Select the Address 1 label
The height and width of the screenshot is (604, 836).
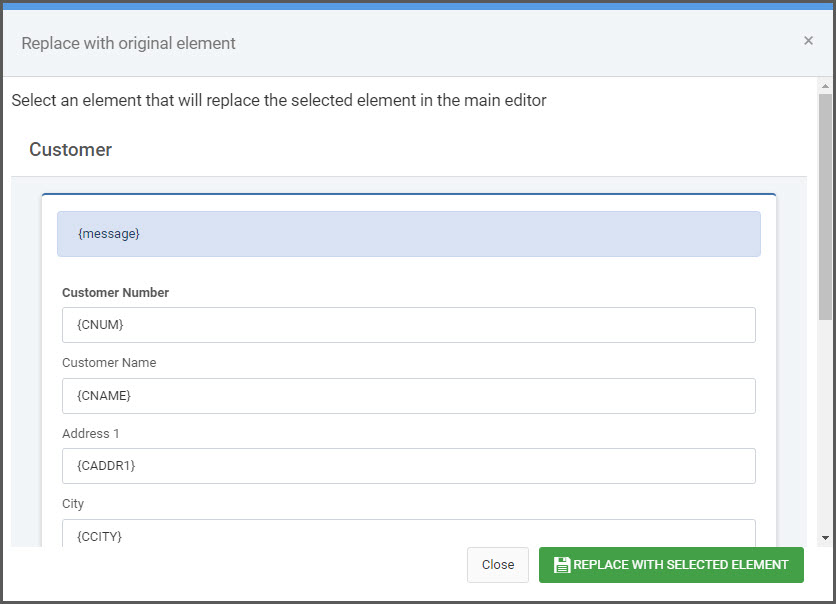click(x=91, y=433)
